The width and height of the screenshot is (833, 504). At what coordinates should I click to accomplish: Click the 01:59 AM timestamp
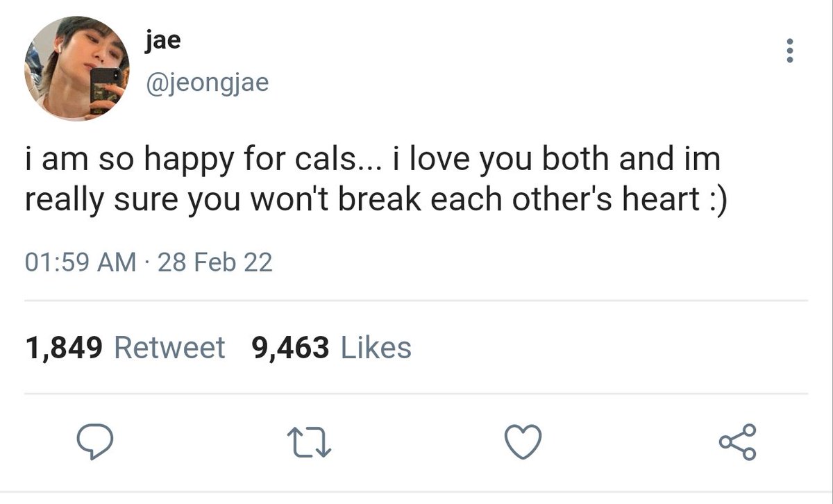click(x=81, y=262)
